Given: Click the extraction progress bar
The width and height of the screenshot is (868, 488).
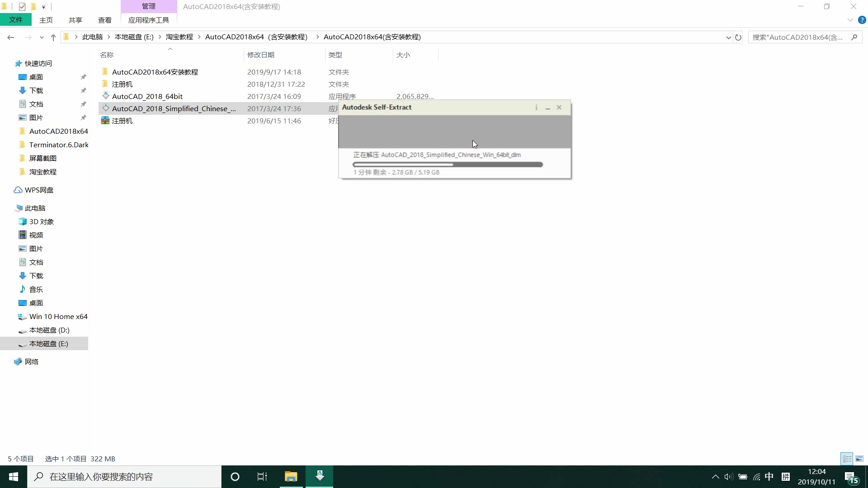Looking at the screenshot, I should (x=448, y=164).
